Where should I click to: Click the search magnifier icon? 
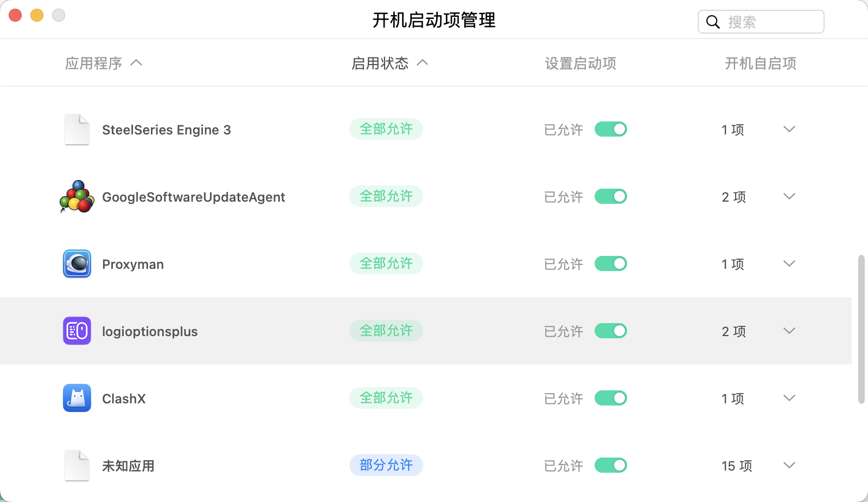[x=712, y=22]
